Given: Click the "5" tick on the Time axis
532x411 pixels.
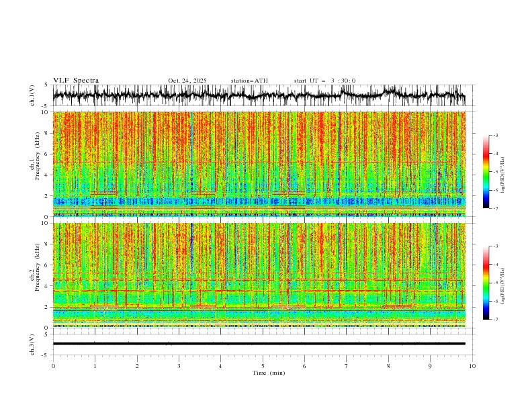Looking at the screenshot, I should [263, 366].
